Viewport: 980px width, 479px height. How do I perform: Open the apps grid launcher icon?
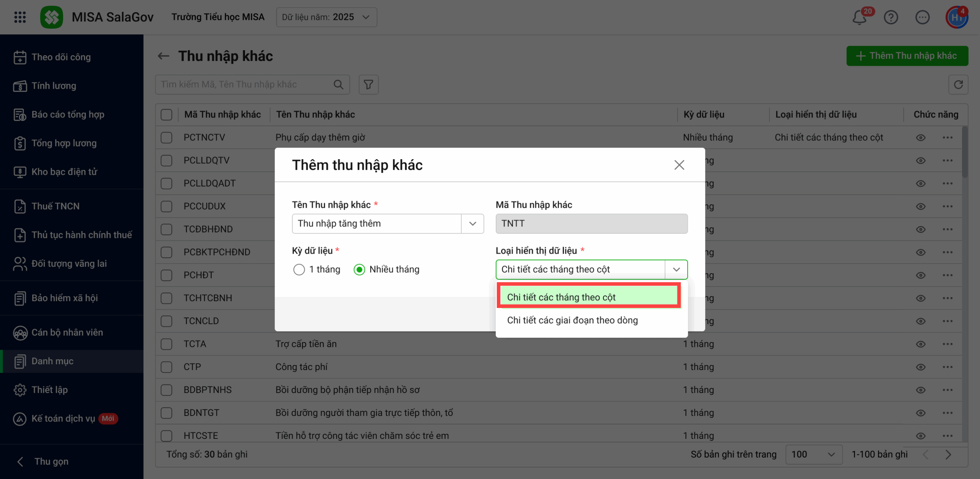coord(20,17)
